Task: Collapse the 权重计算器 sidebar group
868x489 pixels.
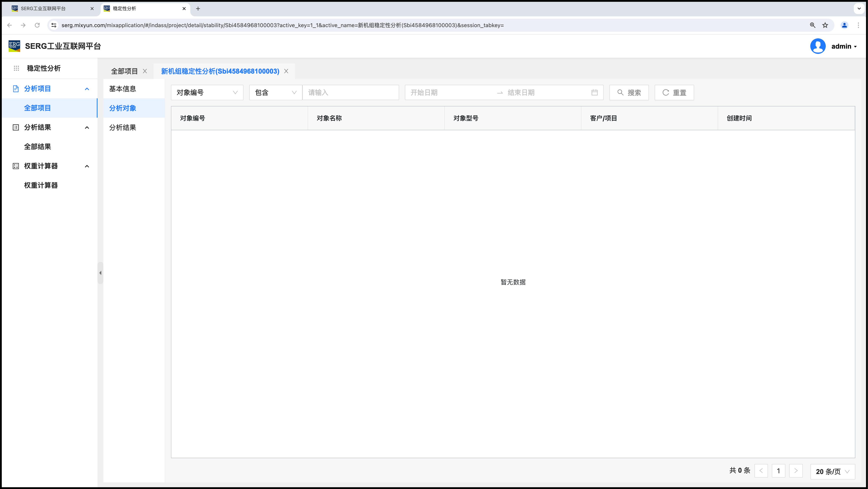Action: coord(87,166)
